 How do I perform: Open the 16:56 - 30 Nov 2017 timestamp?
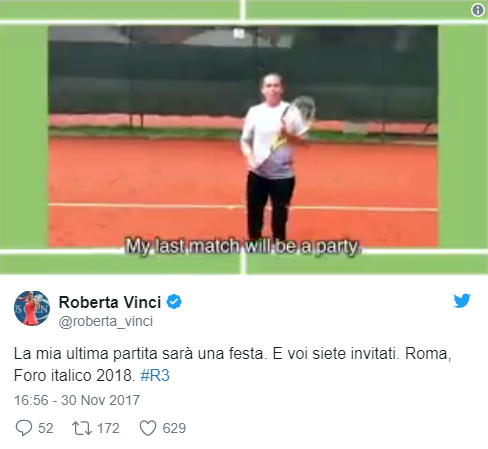(x=77, y=400)
